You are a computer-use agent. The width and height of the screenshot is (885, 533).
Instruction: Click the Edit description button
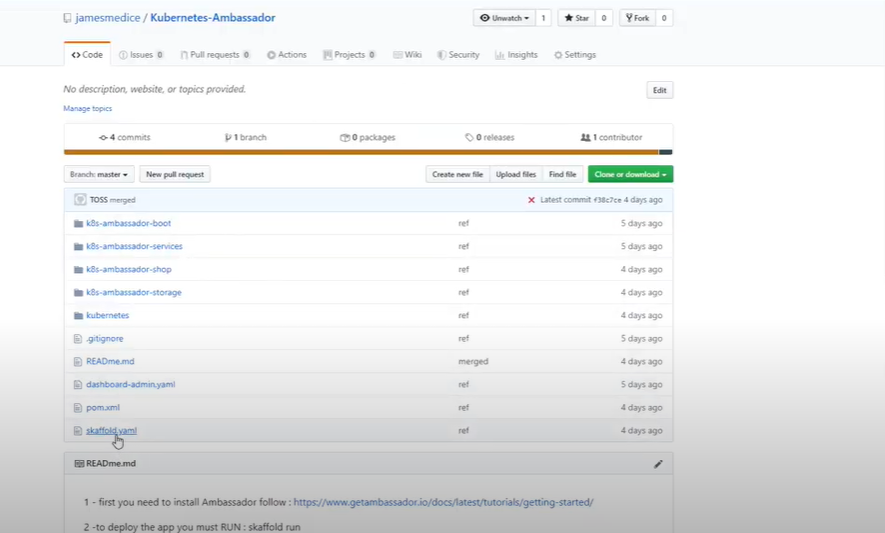660,90
